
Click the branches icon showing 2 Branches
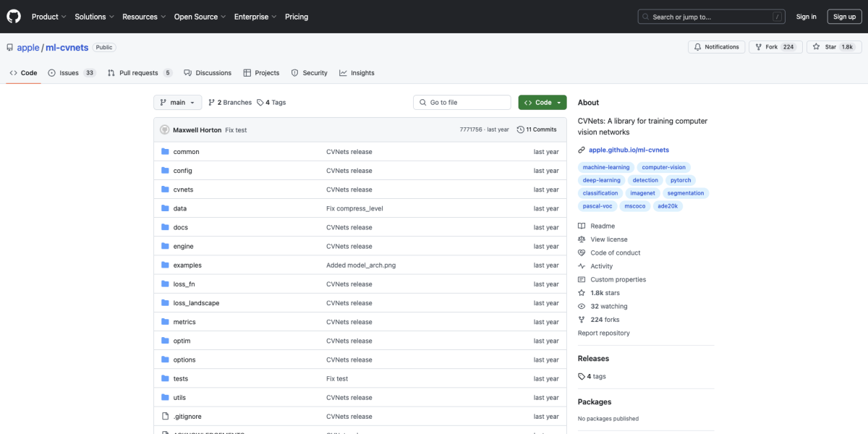click(212, 103)
